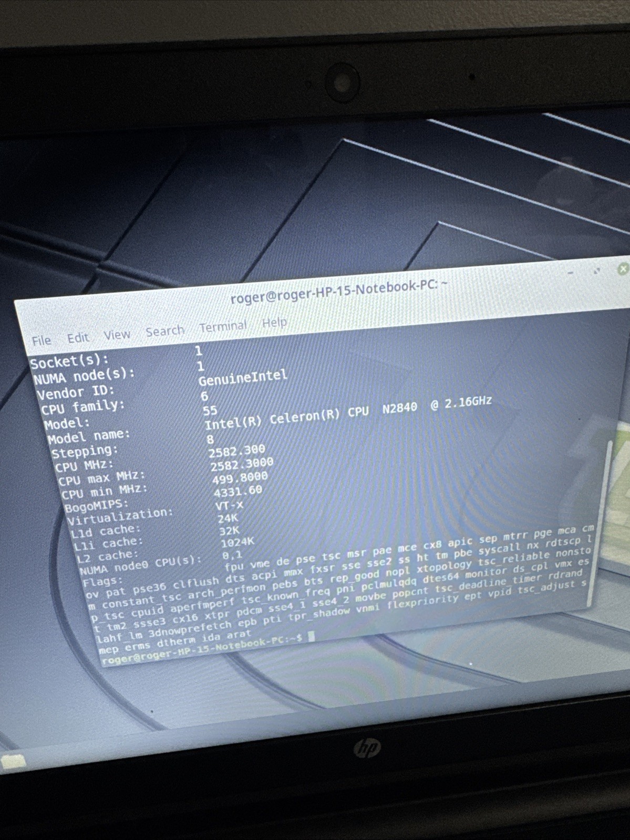This screenshot has width=630, height=840.
Task: Click the "Vendor ID:" label
Action: [75, 392]
